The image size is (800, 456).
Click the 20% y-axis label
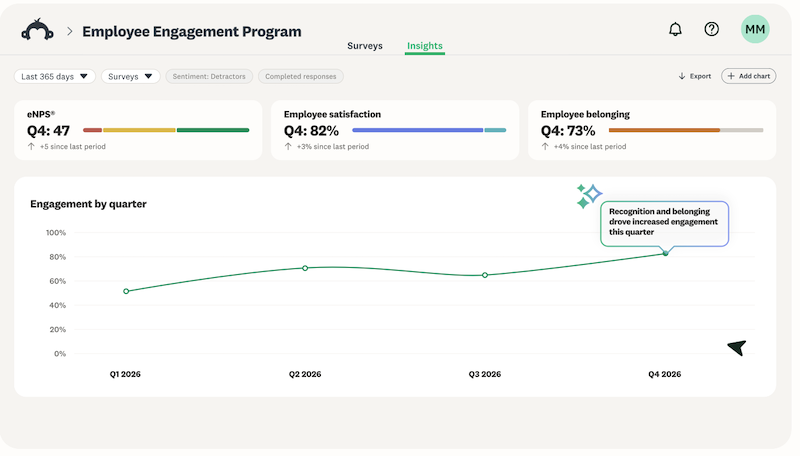[x=58, y=330]
